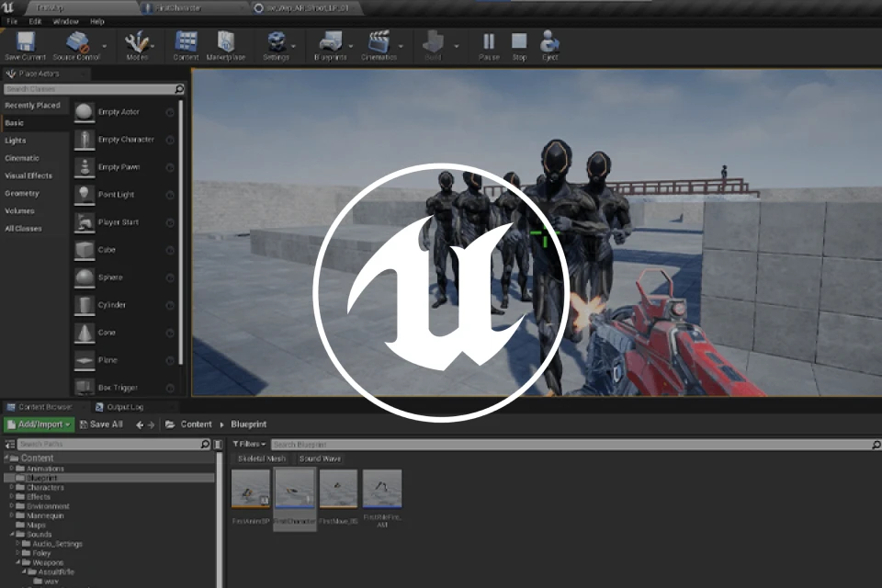This screenshot has width=882, height=588.
Task: Click the info icon beside Point Light
Action: click(x=170, y=196)
